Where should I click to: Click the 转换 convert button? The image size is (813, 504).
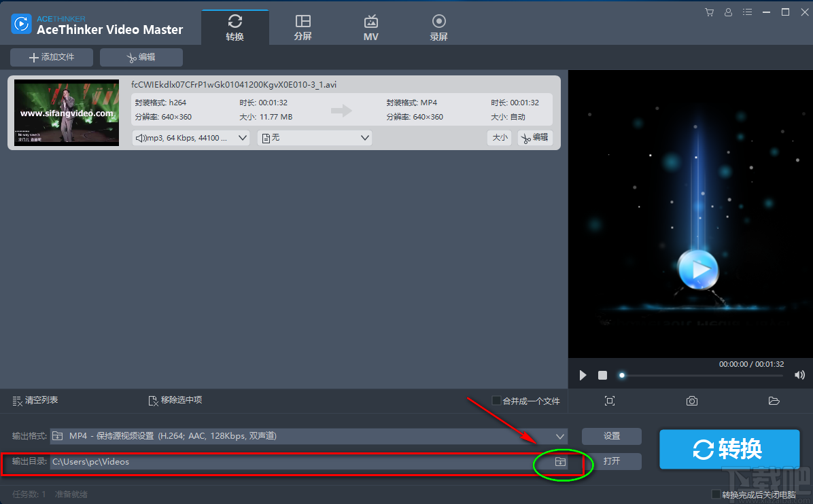[729, 449]
